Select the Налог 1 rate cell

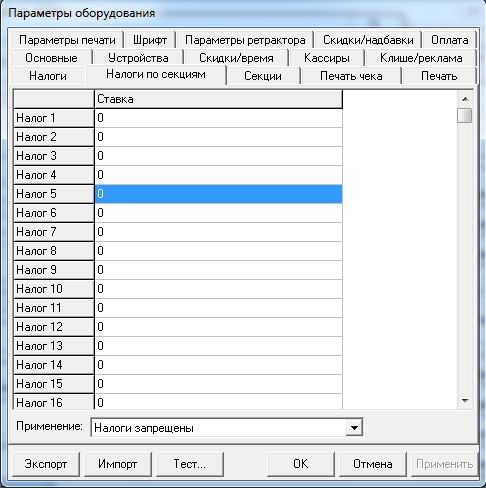[x=218, y=118]
